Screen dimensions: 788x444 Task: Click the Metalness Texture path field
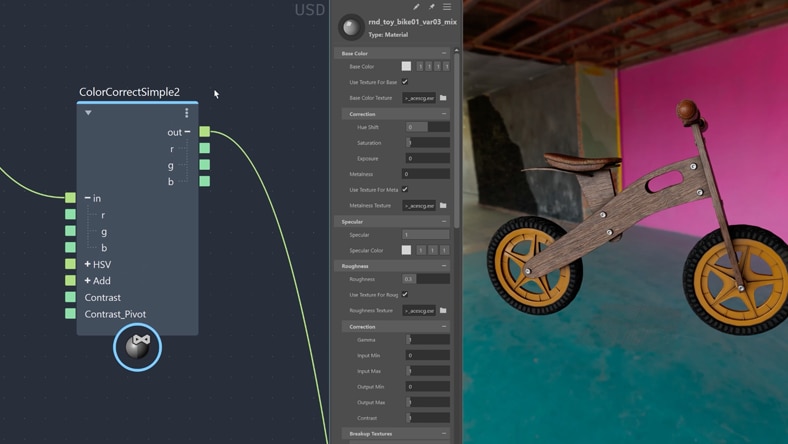[x=419, y=205]
